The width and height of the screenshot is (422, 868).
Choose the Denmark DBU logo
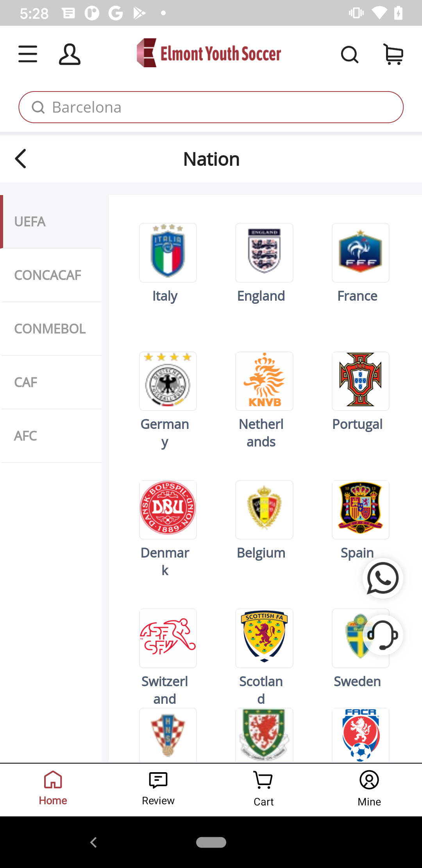(x=168, y=510)
